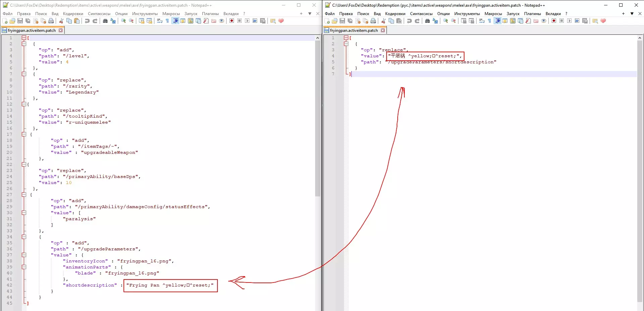
Task: Toggle synchronized horizontal scrolling in Redemption window
Action: pyautogui.click(x=149, y=21)
